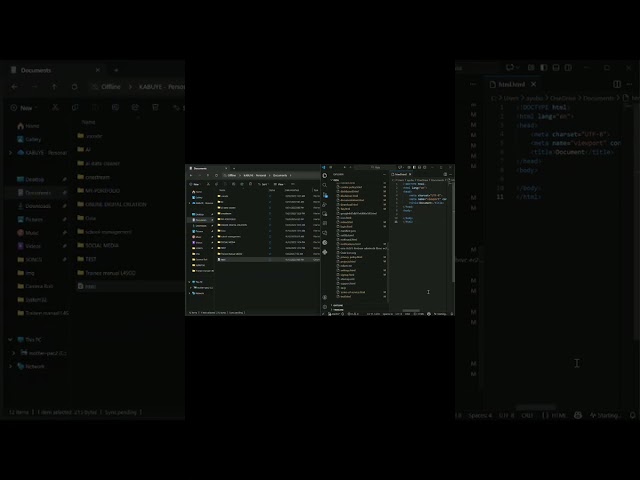Click KABUYE - Personal breadcrumb in address bar
The image size is (640, 480).
point(255,175)
